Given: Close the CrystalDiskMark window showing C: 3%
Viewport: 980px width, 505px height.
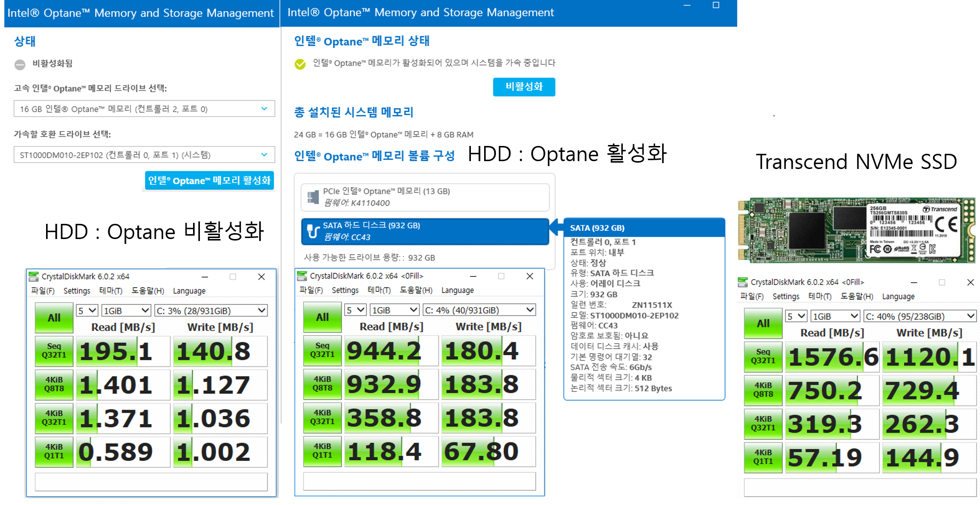Looking at the screenshot, I should [262, 277].
